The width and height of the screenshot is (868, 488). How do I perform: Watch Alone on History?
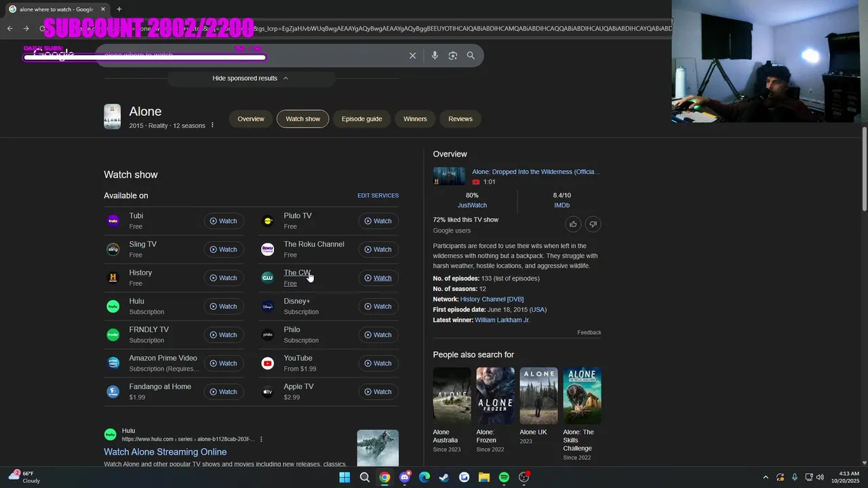(223, 278)
